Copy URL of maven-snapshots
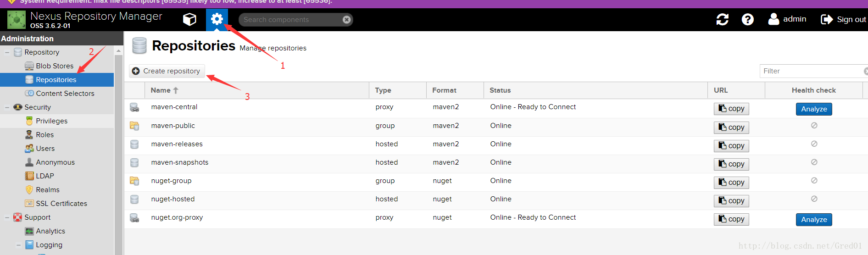Viewport: 868px width, 255px height. [x=731, y=164]
